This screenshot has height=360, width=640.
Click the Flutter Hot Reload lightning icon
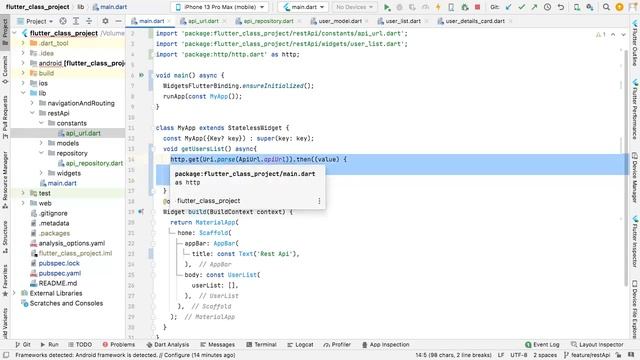(438, 7)
